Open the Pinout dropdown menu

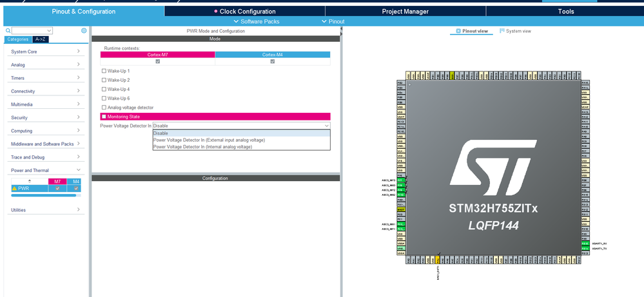333,21
